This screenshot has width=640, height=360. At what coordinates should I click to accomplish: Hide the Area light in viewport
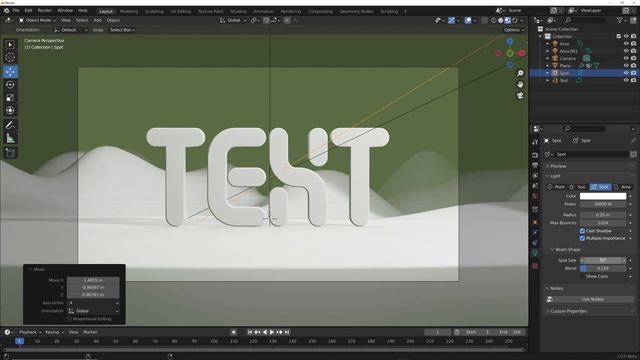(626, 44)
